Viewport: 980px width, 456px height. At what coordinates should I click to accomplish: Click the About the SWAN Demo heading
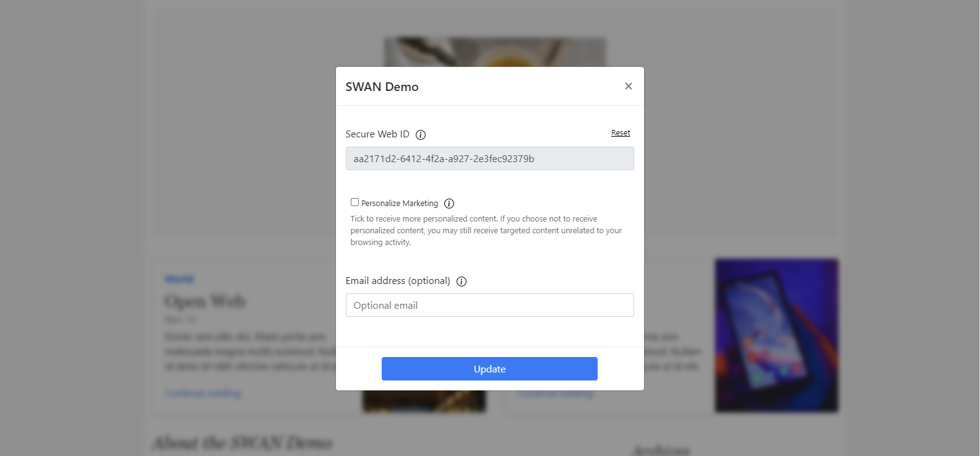coord(242,443)
